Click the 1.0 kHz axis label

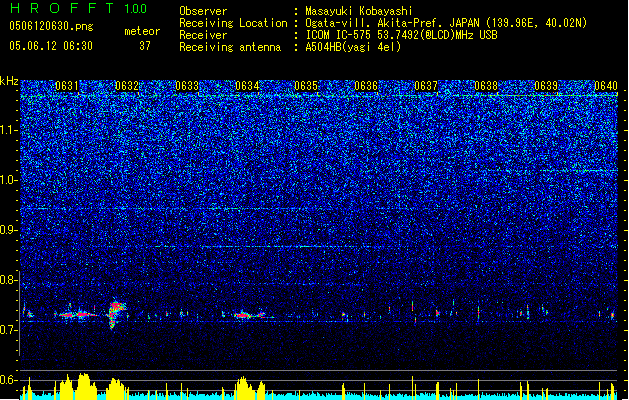tap(8, 180)
